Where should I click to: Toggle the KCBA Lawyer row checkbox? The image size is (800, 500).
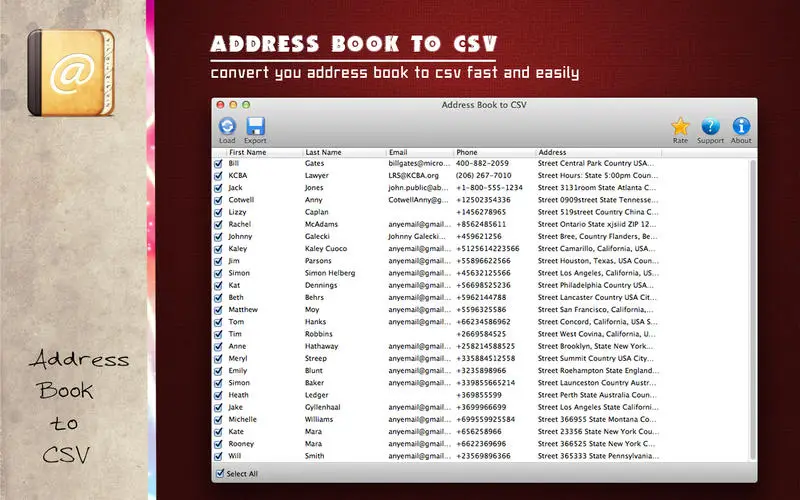coord(218,176)
